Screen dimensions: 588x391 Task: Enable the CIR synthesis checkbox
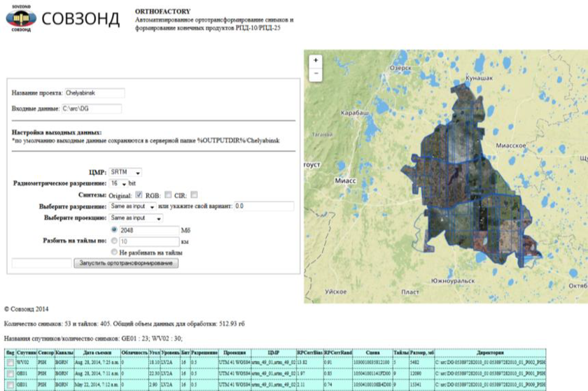coord(195,194)
